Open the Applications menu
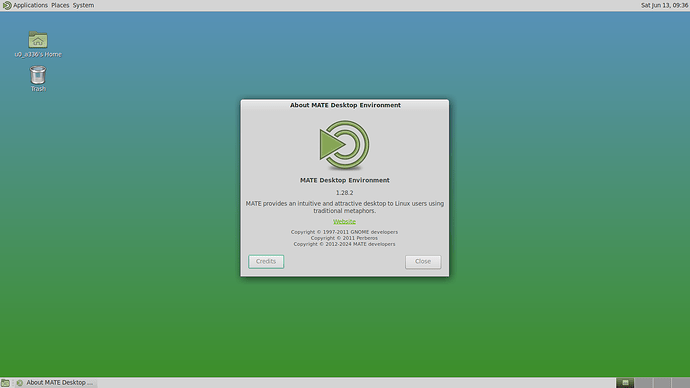 coord(30,5)
